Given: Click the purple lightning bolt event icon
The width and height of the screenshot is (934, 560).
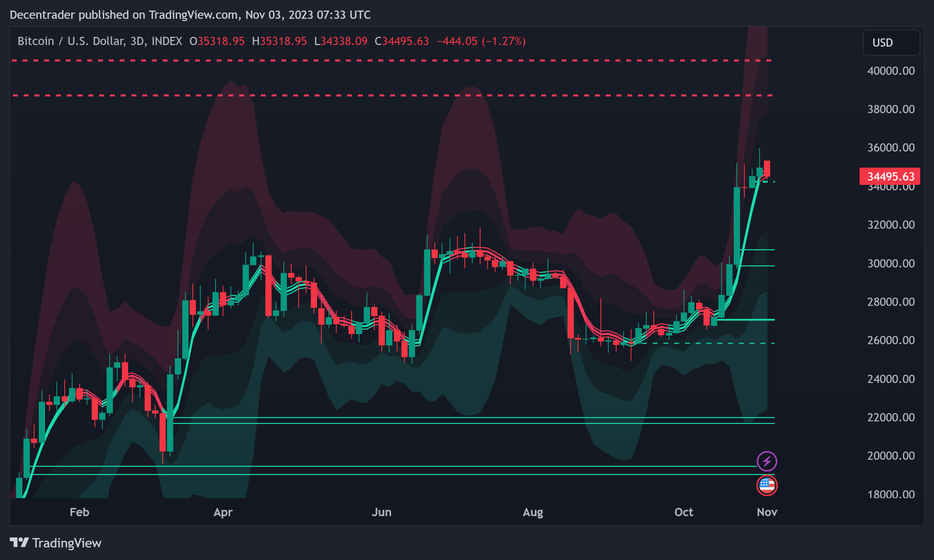Looking at the screenshot, I should [x=767, y=461].
